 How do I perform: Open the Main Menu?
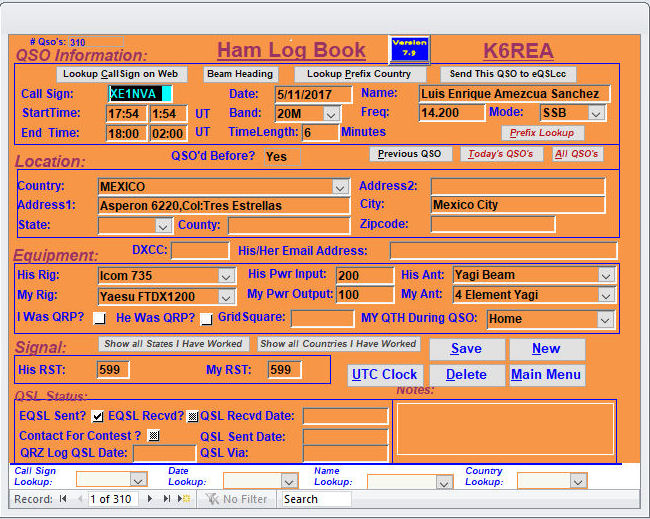click(546, 375)
